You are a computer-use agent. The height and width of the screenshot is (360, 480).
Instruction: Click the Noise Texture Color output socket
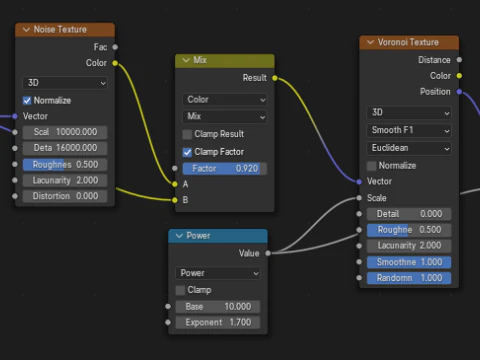pos(115,63)
